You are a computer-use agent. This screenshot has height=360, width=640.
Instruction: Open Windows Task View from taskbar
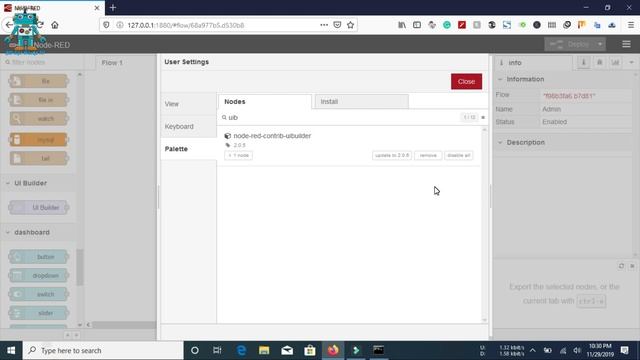pyautogui.click(x=217, y=350)
